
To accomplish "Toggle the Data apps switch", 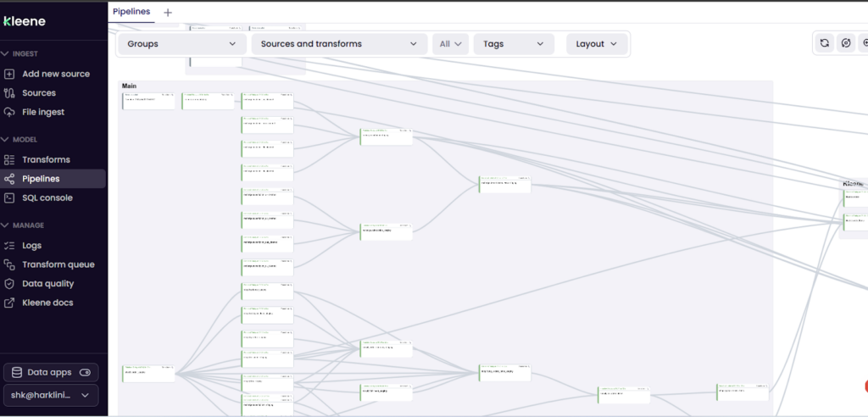I will pos(85,372).
